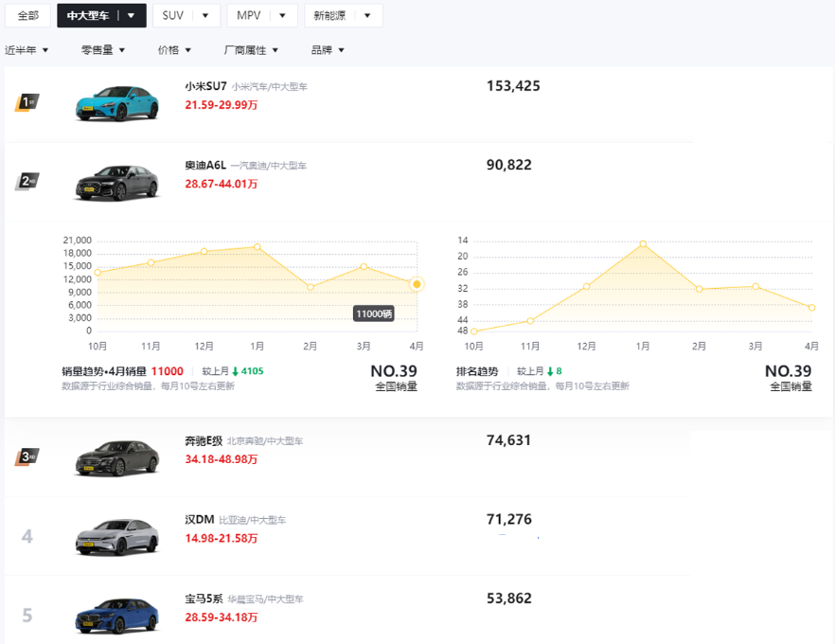Open the 奥迪A6L model link
The width and height of the screenshot is (835, 644).
[205, 165]
